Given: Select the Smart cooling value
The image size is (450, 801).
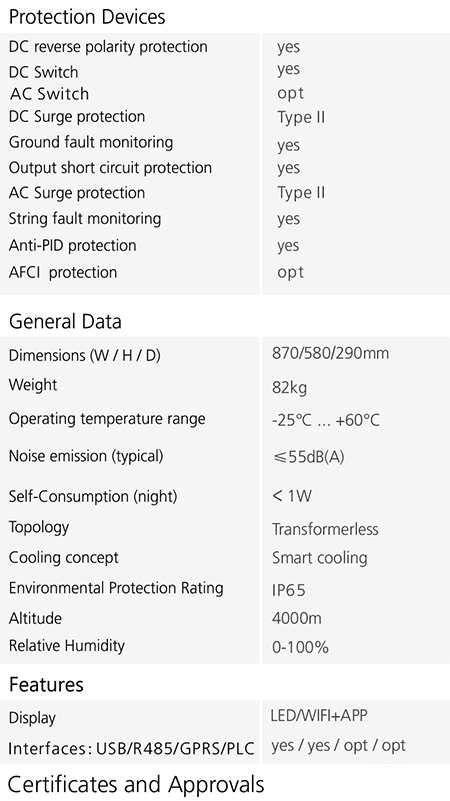Looking at the screenshot, I should [x=320, y=558].
